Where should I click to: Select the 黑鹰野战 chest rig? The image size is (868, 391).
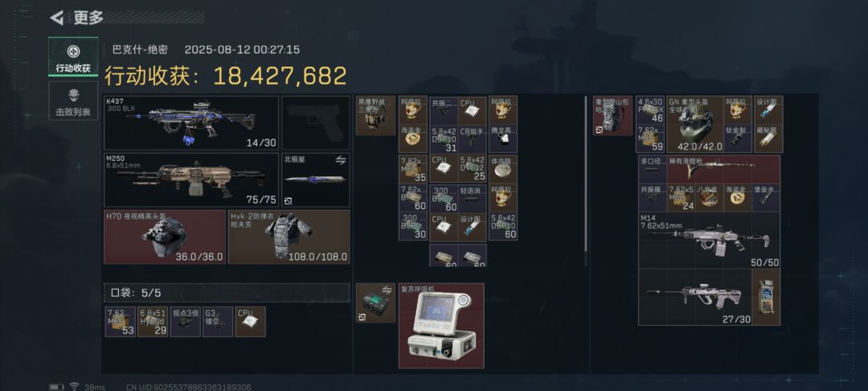(x=375, y=115)
